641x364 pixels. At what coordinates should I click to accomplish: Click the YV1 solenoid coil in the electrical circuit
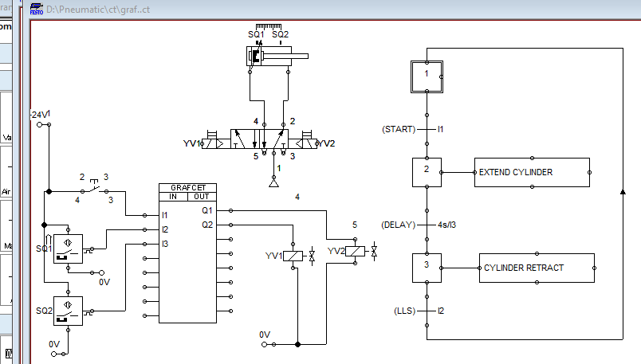(294, 255)
